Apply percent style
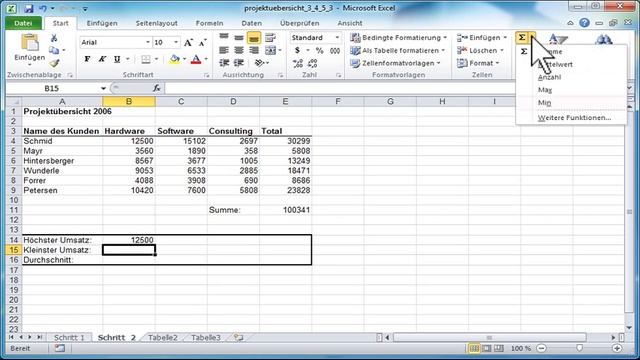 pos(320,50)
